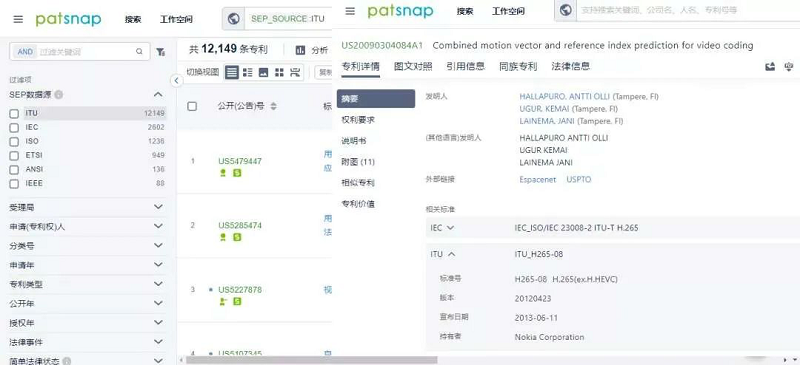Click the globe icon in right search bar

coord(565,10)
